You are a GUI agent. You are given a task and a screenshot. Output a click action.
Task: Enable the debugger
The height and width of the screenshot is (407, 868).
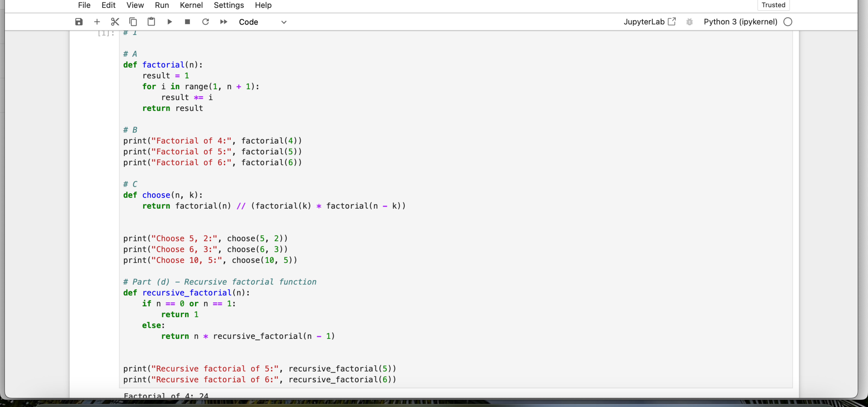pos(689,22)
